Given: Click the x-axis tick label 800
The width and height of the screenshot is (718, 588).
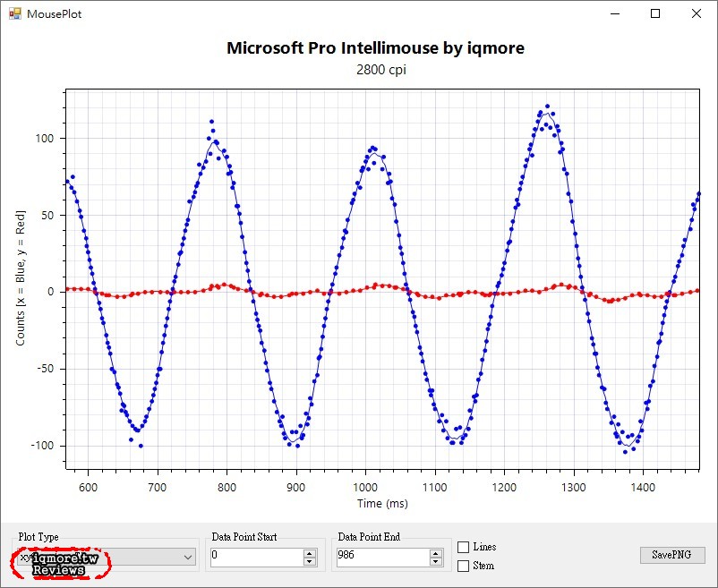Looking at the screenshot, I should pyautogui.click(x=227, y=488).
